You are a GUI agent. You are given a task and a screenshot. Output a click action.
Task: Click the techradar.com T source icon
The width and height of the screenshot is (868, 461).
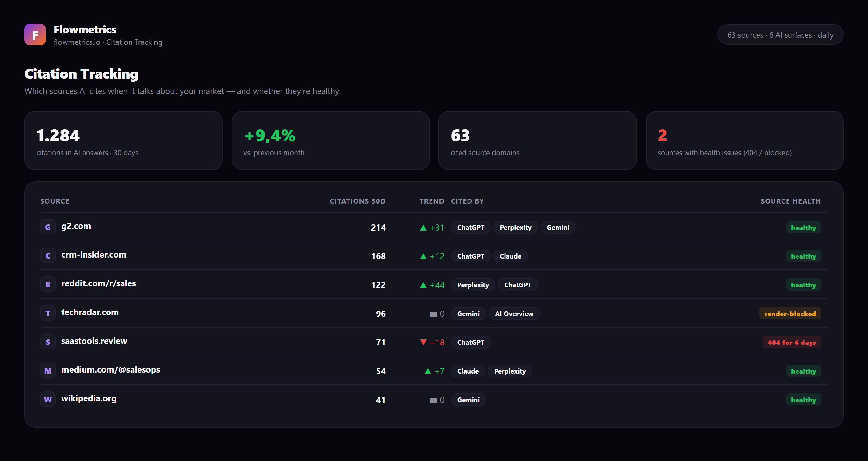click(x=48, y=313)
